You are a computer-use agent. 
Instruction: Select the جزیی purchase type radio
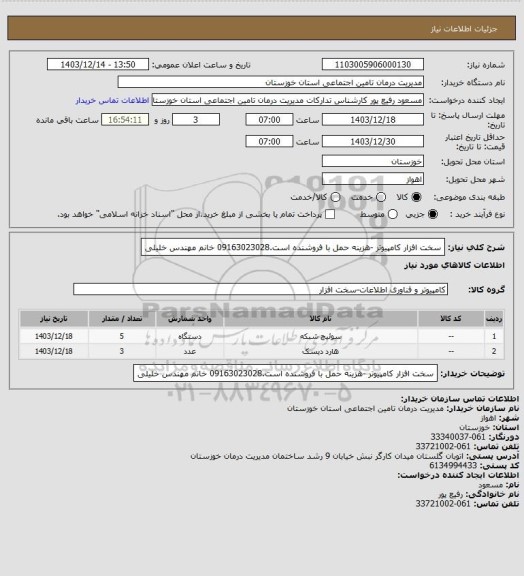tap(433, 214)
